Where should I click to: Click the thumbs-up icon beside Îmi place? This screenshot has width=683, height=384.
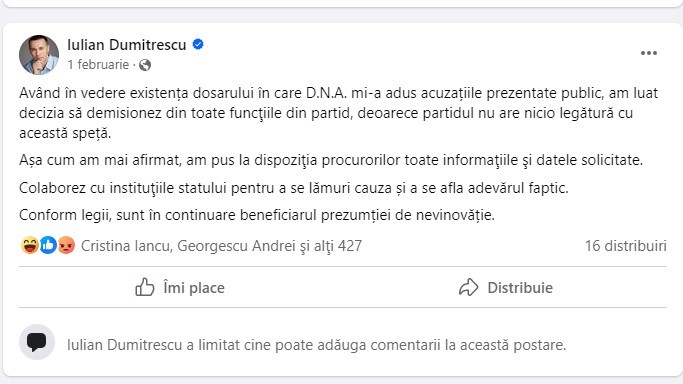(x=145, y=287)
